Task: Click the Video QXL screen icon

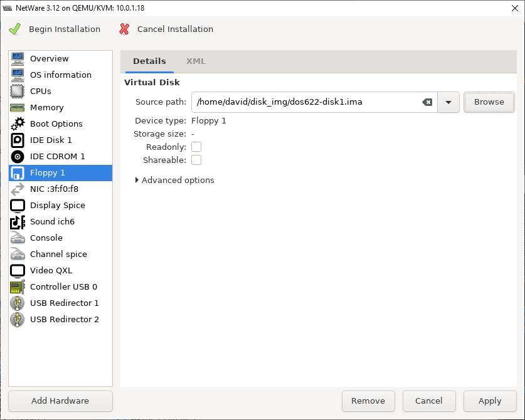Action: [x=18, y=271]
